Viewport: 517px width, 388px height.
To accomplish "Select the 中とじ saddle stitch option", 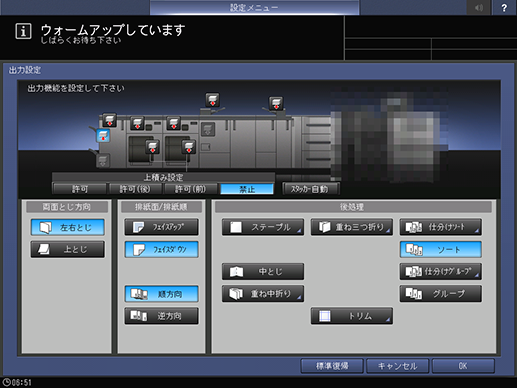I will (263, 272).
